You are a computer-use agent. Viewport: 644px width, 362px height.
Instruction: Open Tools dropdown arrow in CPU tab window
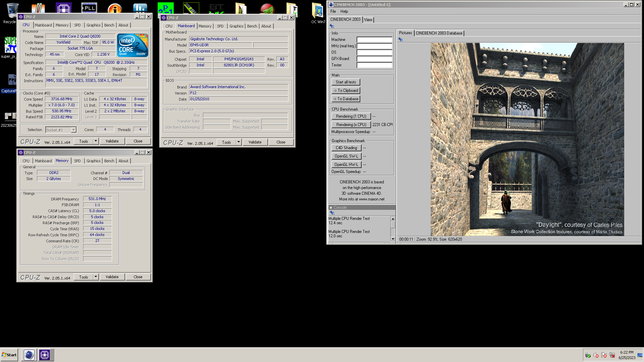(x=96, y=141)
